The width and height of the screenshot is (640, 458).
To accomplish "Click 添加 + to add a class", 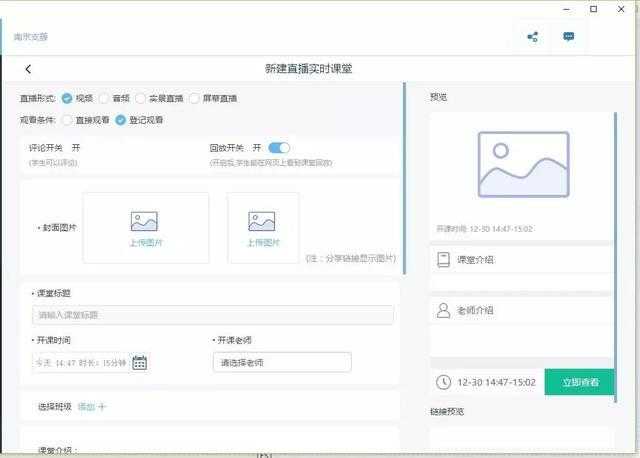I will [x=92, y=406].
